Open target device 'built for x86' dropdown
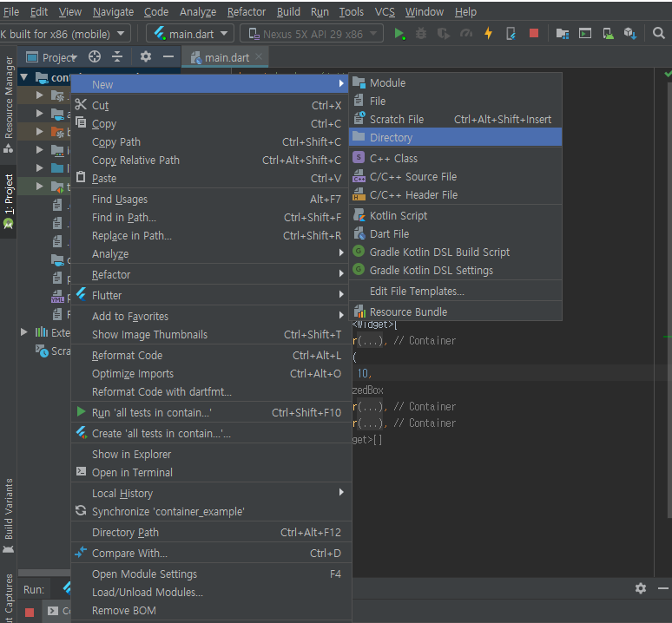Image resolution: width=672 pixels, height=623 pixels. [64, 33]
